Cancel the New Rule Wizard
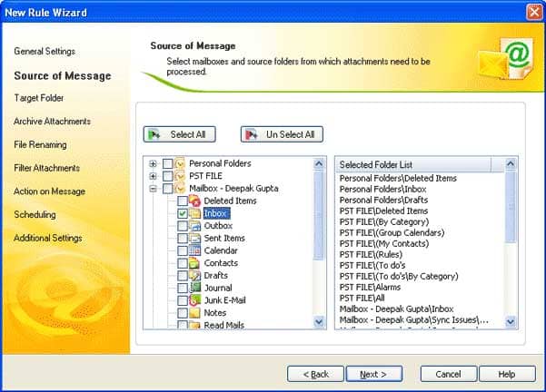 point(449,374)
